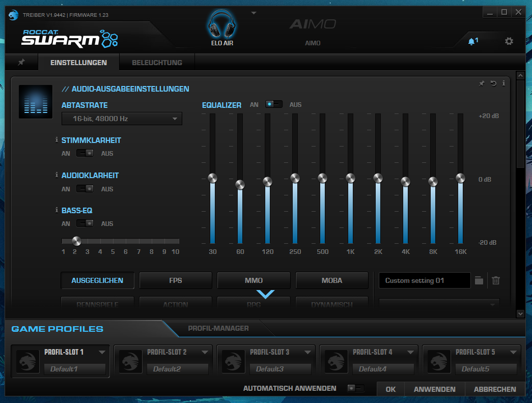Open the notification bell with badge 1
The image size is (532, 403).
point(472,41)
